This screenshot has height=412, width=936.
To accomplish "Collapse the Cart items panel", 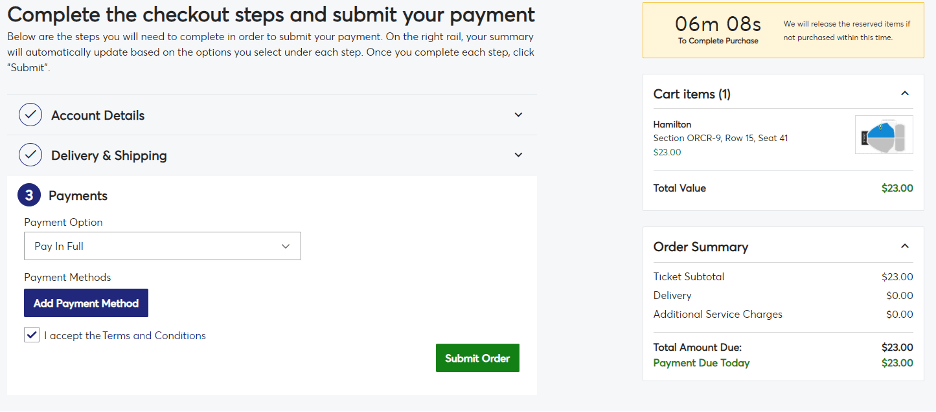I will (904, 94).
